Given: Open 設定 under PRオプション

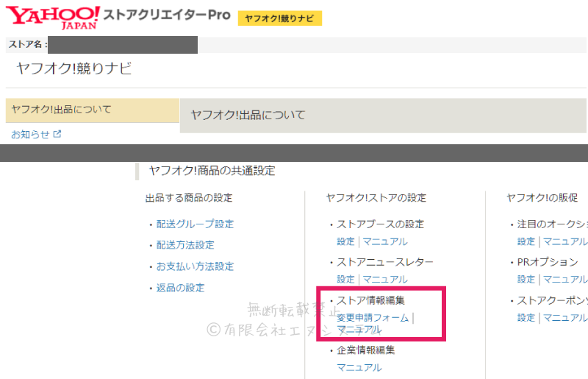Looking at the screenshot, I should [526, 279].
